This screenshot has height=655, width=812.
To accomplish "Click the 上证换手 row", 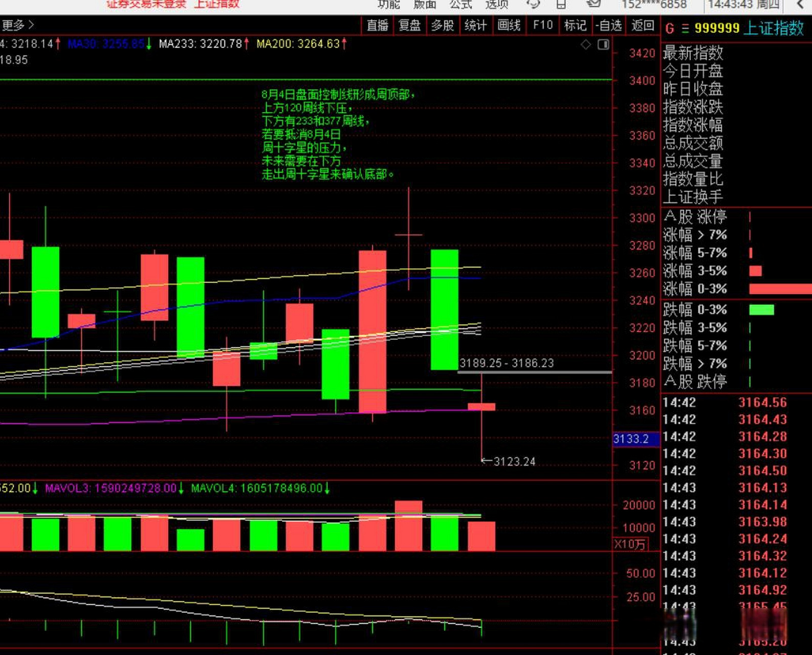I will point(736,196).
